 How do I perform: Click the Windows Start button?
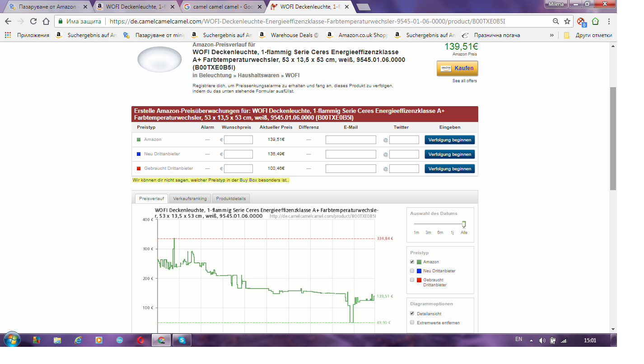pos(12,339)
